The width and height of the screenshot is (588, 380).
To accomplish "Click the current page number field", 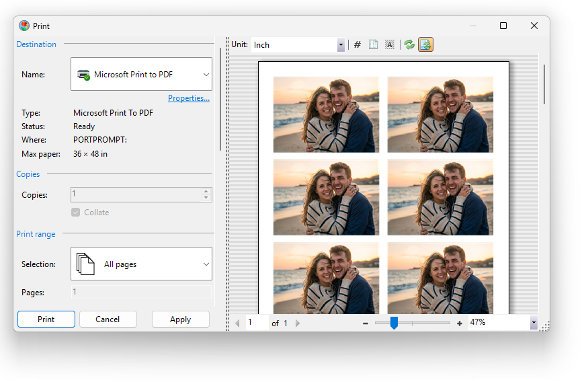I will pos(256,323).
